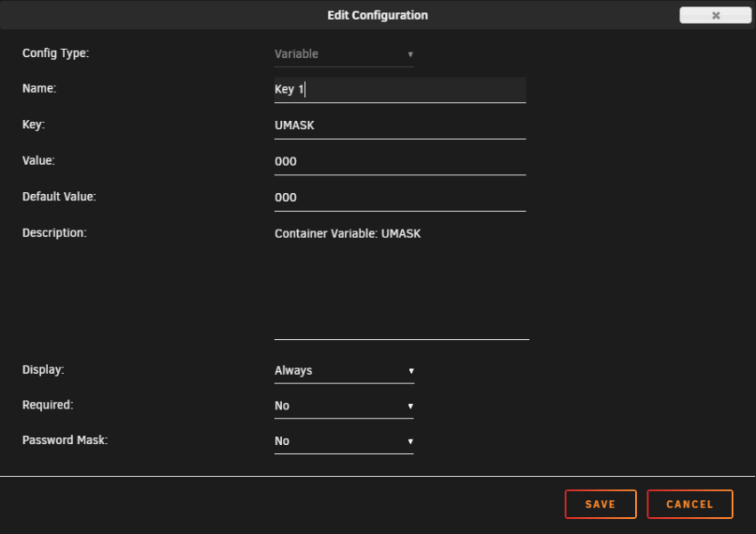
Task: Click the Key field showing UMASK
Action: pyautogui.click(x=399, y=125)
